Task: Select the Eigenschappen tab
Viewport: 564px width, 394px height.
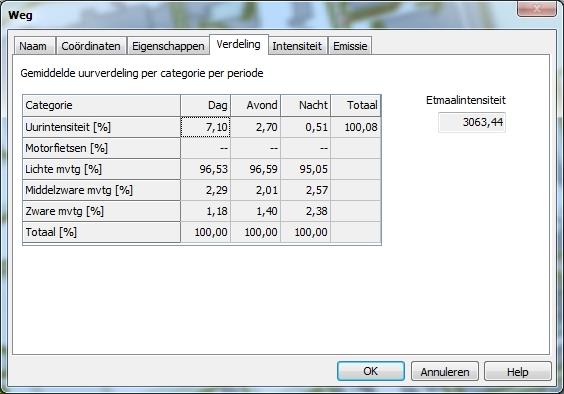Action: (x=168, y=46)
